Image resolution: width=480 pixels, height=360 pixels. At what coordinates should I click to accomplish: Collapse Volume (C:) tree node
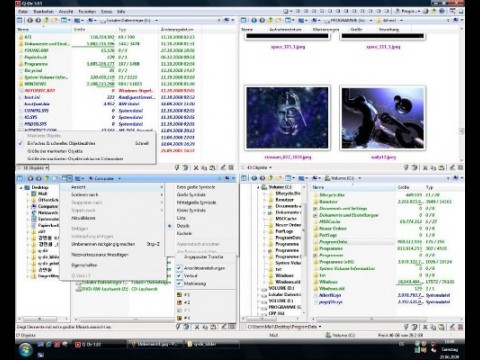[x=258, y=187]
